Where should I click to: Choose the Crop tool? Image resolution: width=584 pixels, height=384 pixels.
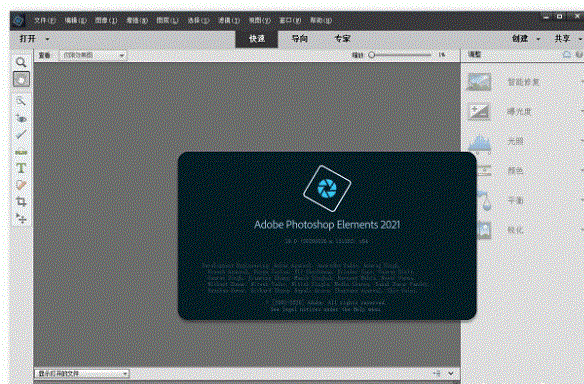click(21, 201)
